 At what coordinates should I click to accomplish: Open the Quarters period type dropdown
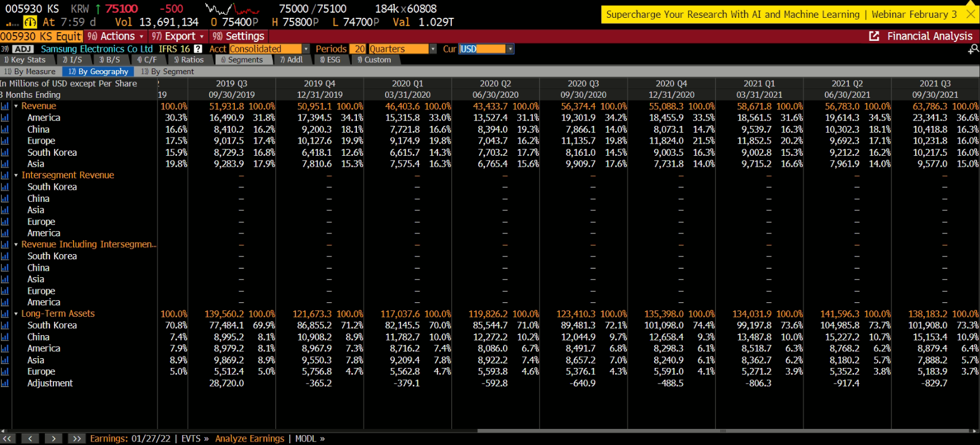pos(433,49)
